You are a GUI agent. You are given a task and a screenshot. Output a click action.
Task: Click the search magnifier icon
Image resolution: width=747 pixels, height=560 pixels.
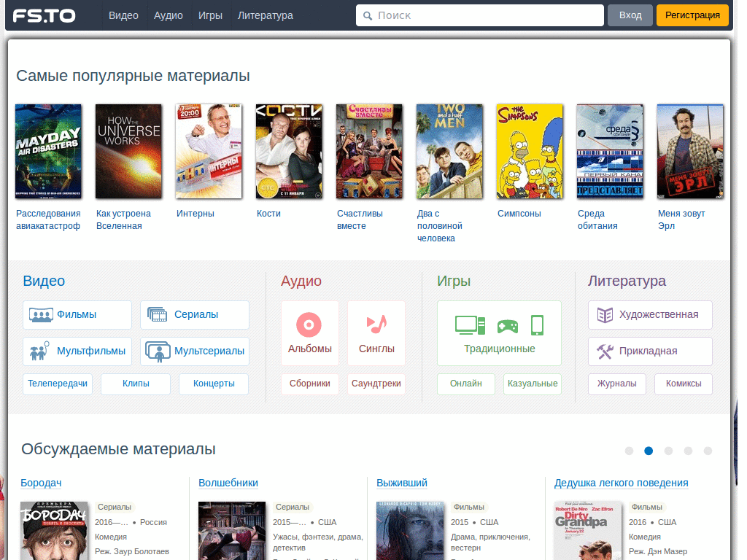pos(368,16)
